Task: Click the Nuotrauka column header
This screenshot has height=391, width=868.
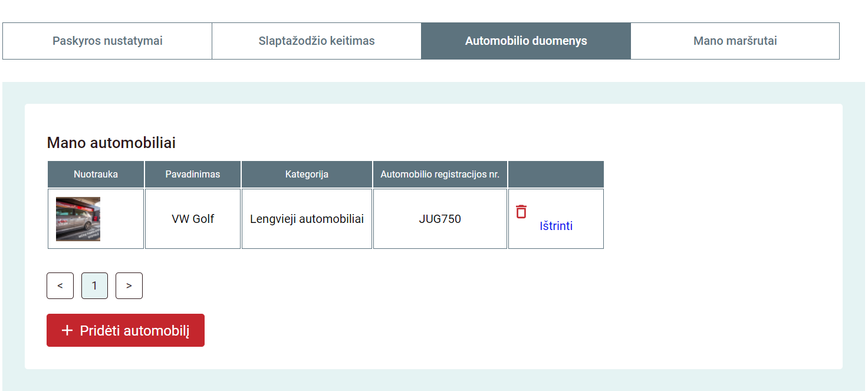Action: coord(96,175)
